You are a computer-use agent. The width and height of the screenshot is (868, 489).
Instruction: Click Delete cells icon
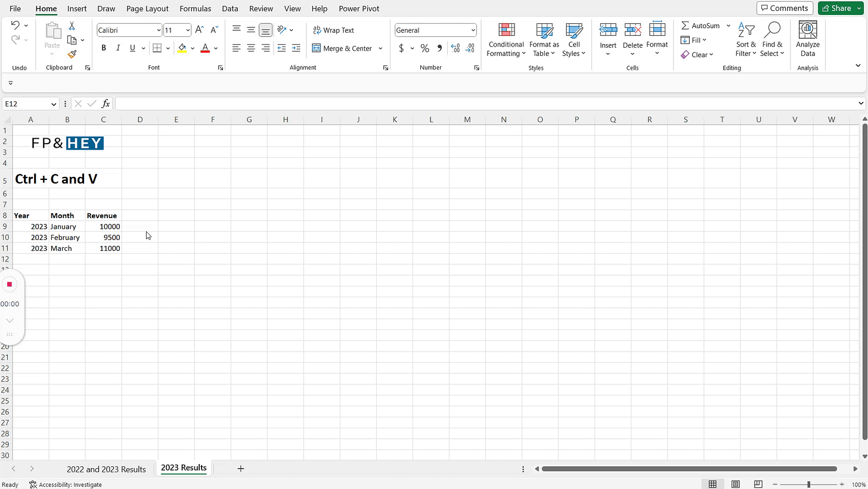[x=633, y=30]
